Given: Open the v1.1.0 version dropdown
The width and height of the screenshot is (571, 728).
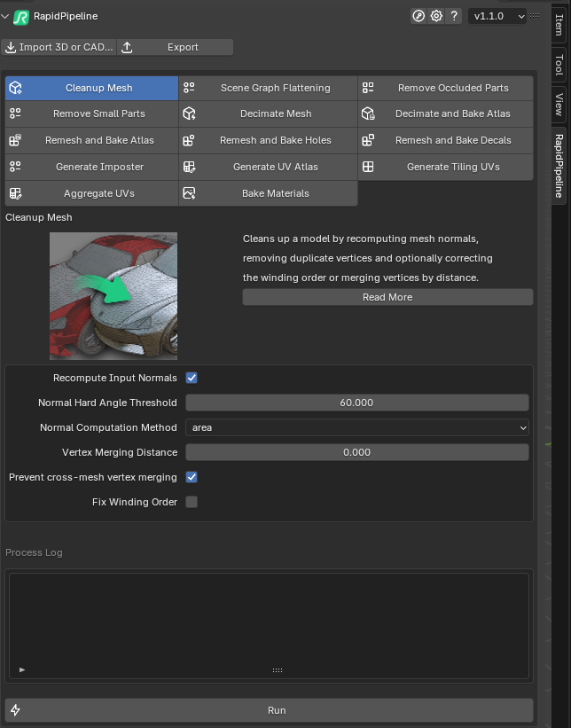Looking at the screenshot, I should click(x=497, y=15).
